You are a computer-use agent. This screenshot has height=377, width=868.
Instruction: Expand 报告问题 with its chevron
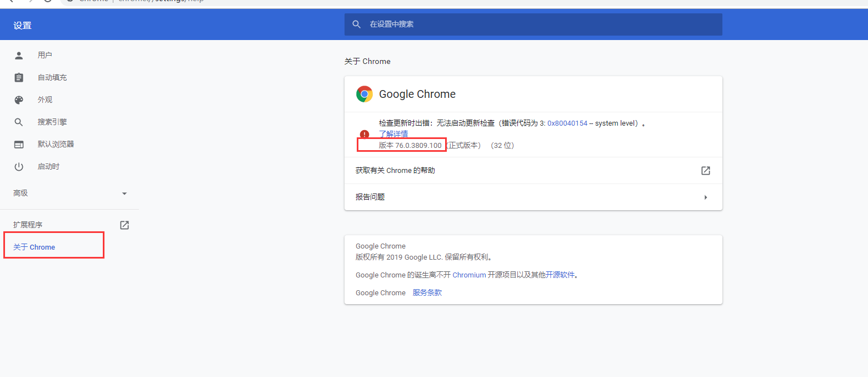(706, 197)
